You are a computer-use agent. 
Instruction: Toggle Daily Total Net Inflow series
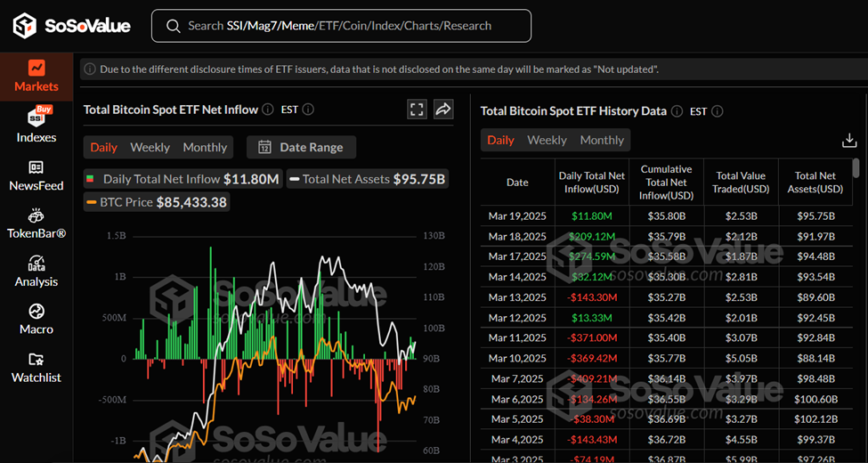183,179
